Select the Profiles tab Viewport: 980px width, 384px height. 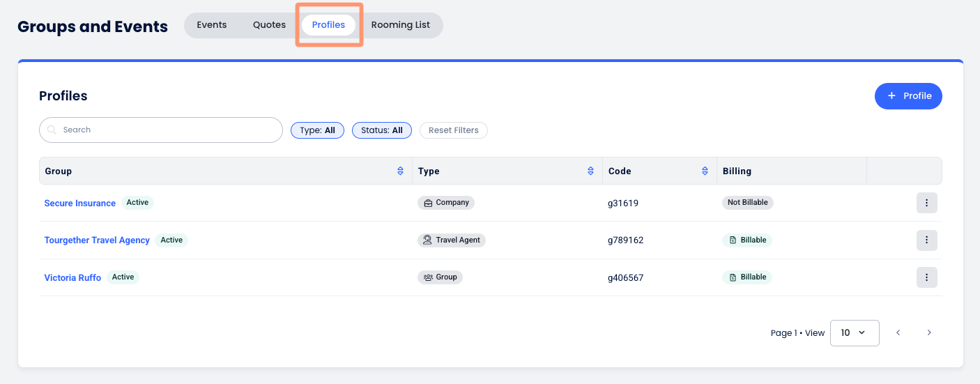click(x=328, y=25)
